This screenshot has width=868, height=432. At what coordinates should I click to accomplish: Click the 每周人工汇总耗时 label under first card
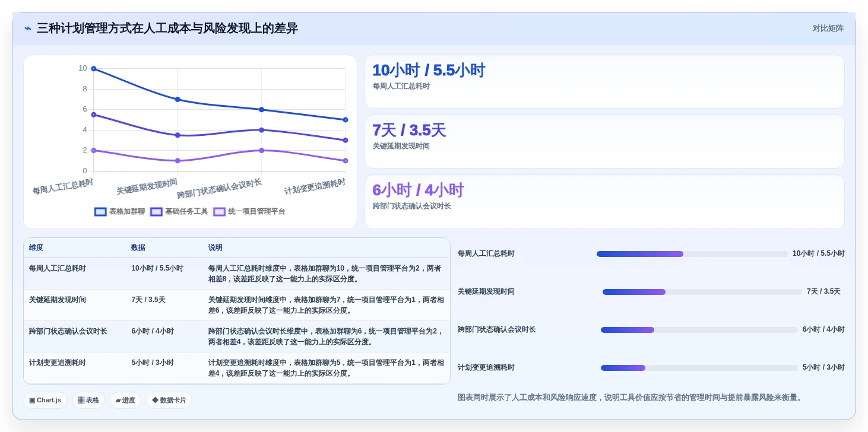(401, 86)
